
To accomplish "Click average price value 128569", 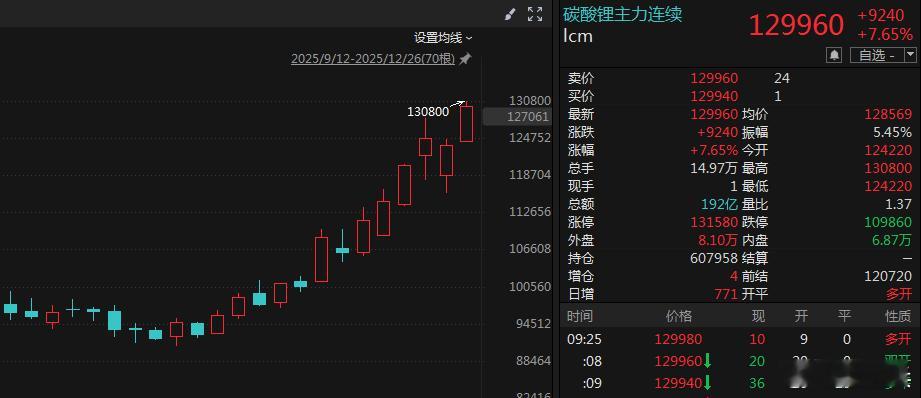I will [888, 114].
